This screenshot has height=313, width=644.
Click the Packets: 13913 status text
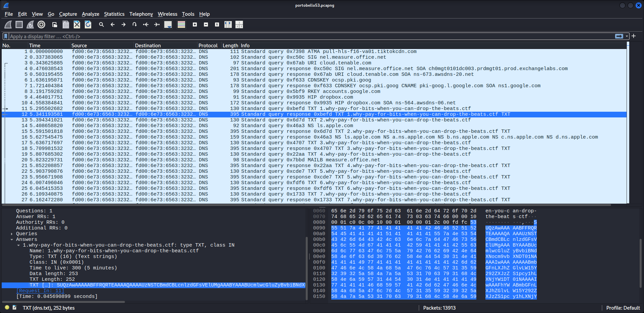[439, 308]
